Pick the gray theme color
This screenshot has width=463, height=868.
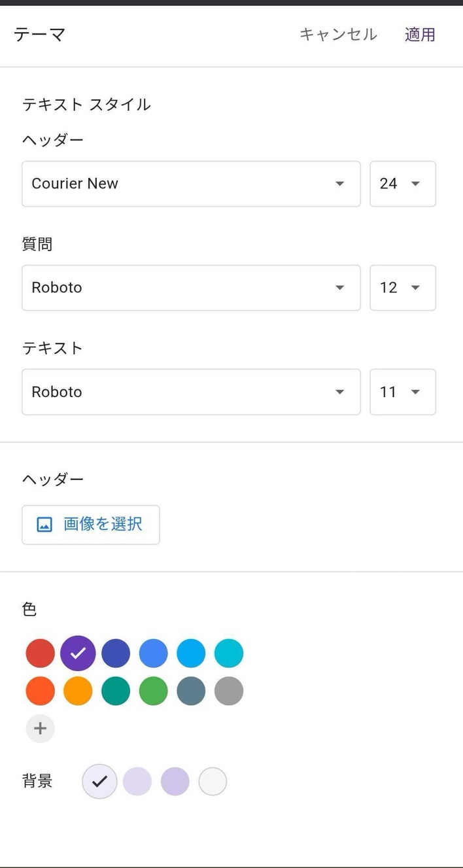229,691
